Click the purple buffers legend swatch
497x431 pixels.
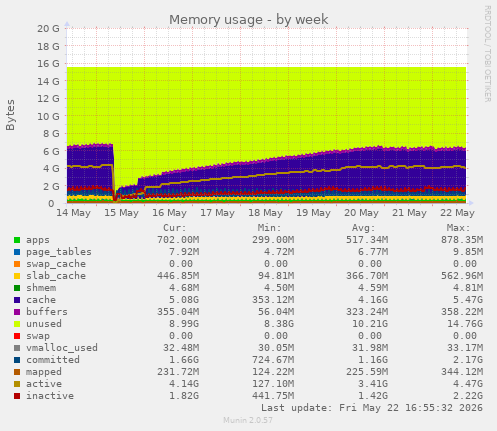coord(17,312)
